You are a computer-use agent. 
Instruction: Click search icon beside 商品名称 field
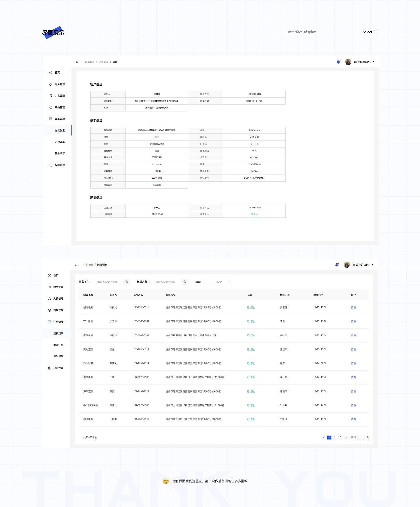click(127, 282)
